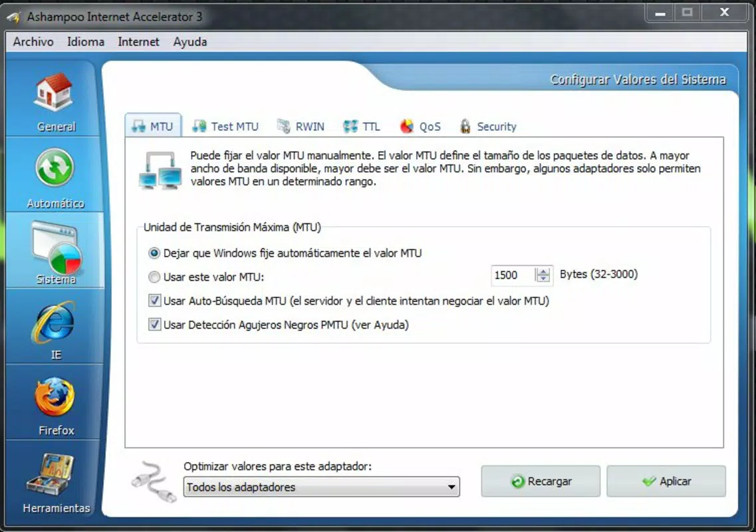This screenshot has width=756, height=532.
Task: Switch to the TTL tab
Action: pyautogui.click(x=362, y=126)
